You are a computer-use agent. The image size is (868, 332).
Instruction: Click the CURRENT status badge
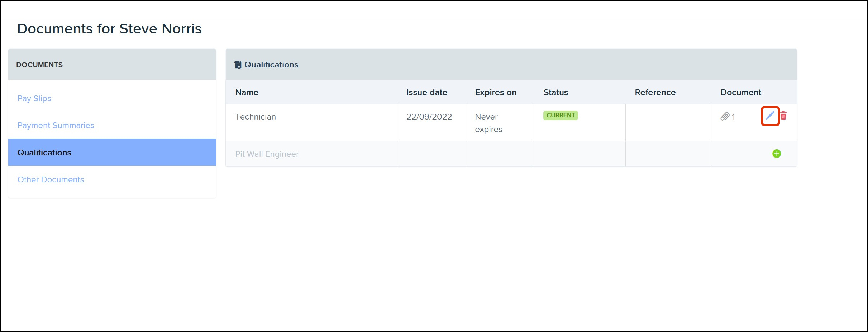561,115
